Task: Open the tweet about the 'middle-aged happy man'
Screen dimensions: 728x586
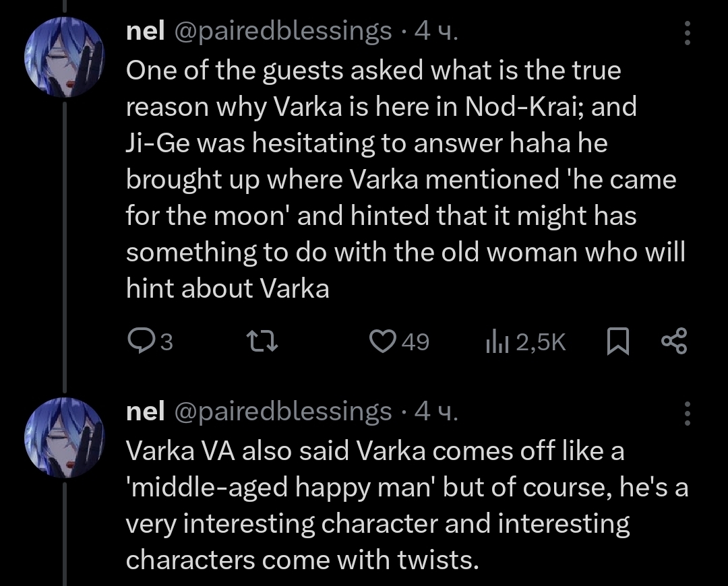Action: (x=404, y=505)
